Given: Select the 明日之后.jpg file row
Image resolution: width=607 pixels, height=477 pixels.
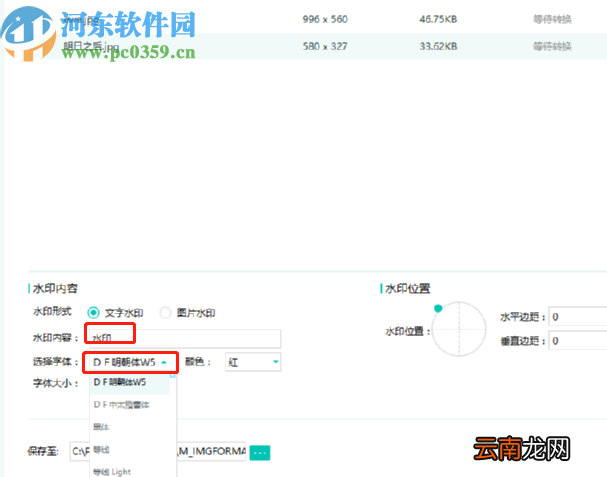Looking at the screenshot, I should (x=305, y=46).
